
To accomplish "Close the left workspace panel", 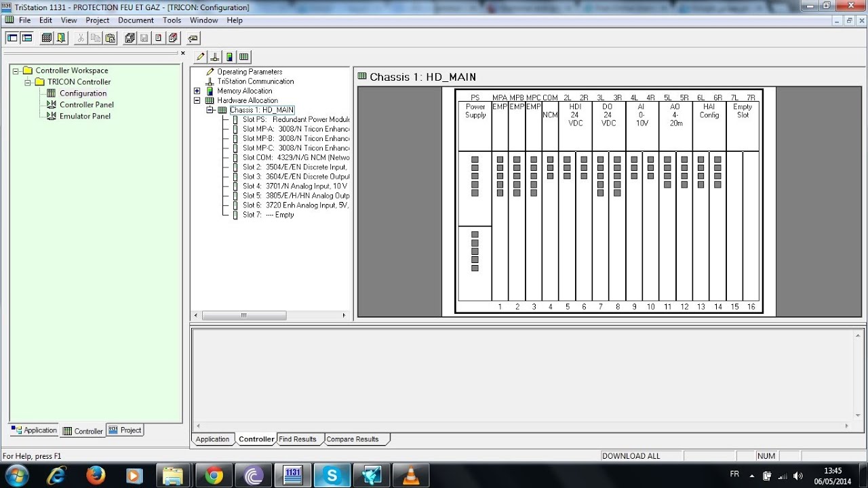I will [182, 53].
